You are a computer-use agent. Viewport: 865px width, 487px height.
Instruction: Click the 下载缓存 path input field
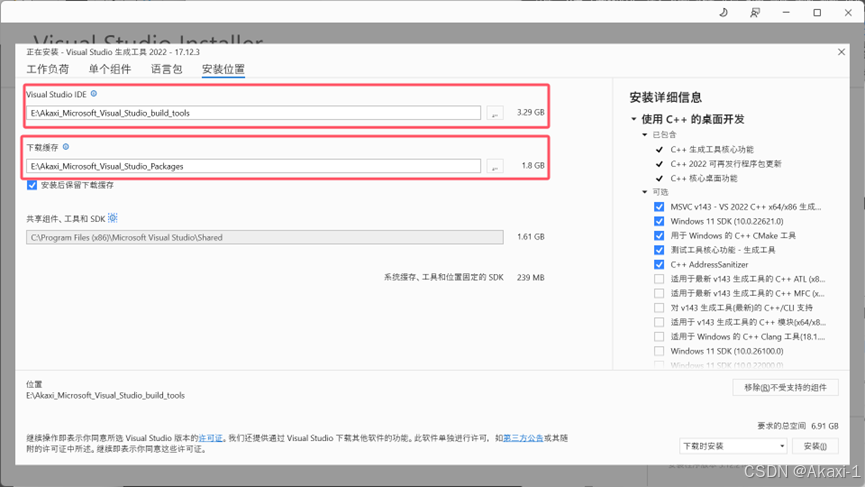253,166
